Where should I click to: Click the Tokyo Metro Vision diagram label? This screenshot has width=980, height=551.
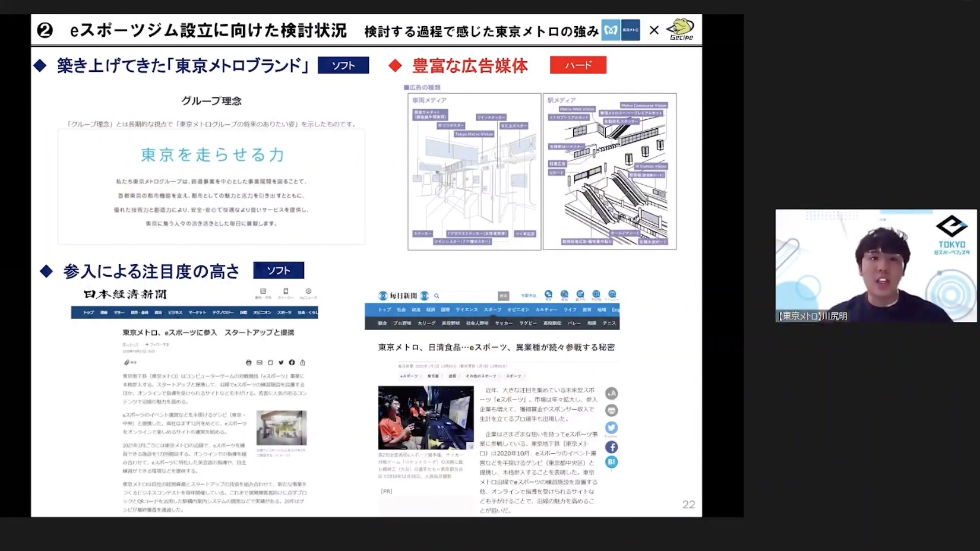474,134
